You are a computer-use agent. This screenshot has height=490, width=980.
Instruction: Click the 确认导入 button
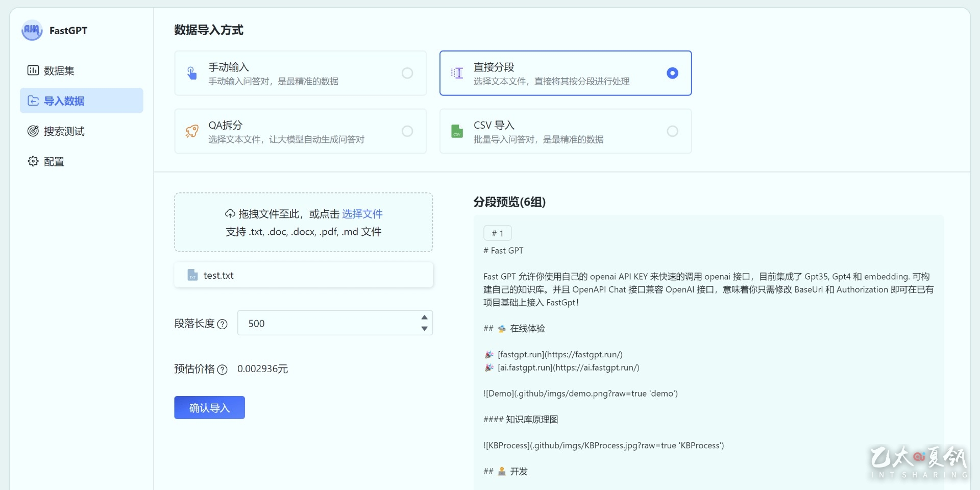[209, 407]
